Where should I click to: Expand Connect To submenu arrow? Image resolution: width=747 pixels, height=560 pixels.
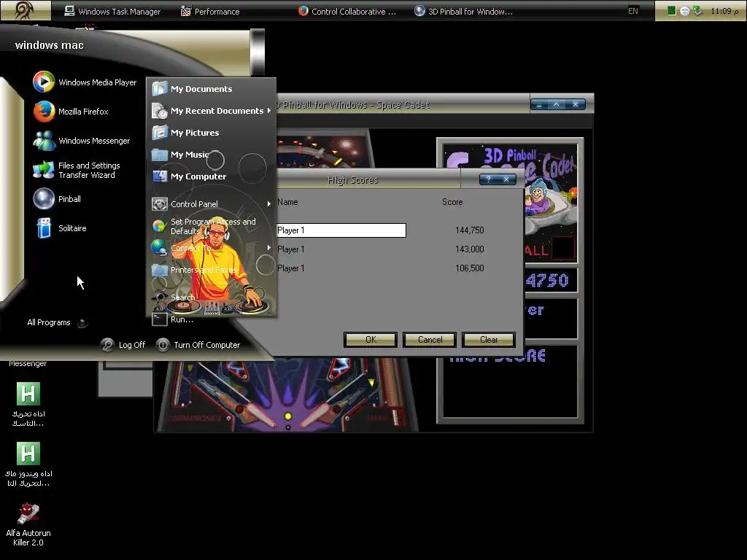pyautogui.click(x=269, y=248)
